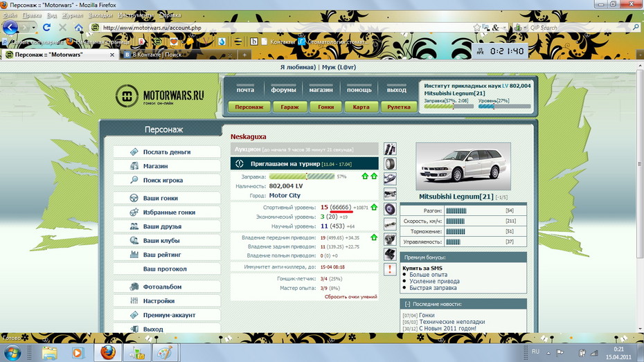Image resolution: width=644 pixels, height=362 pixels.
Task: Click the red exclamation mark icon
Action: 390,269
